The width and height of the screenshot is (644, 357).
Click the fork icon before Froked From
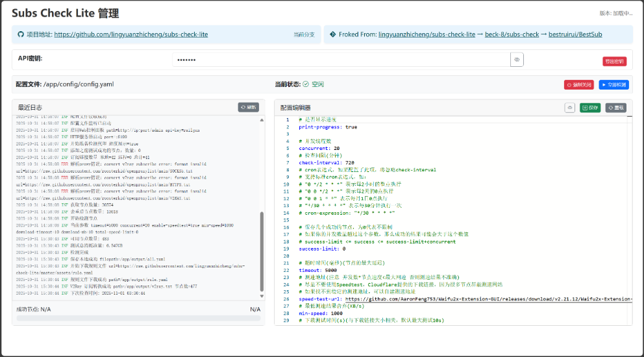tap(332, 34)
